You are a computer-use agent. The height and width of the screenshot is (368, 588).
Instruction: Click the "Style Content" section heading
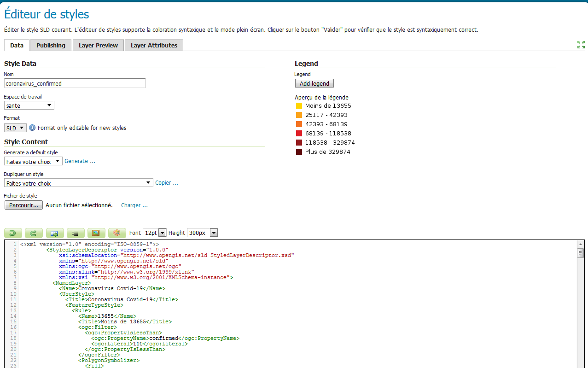[26, 142]
